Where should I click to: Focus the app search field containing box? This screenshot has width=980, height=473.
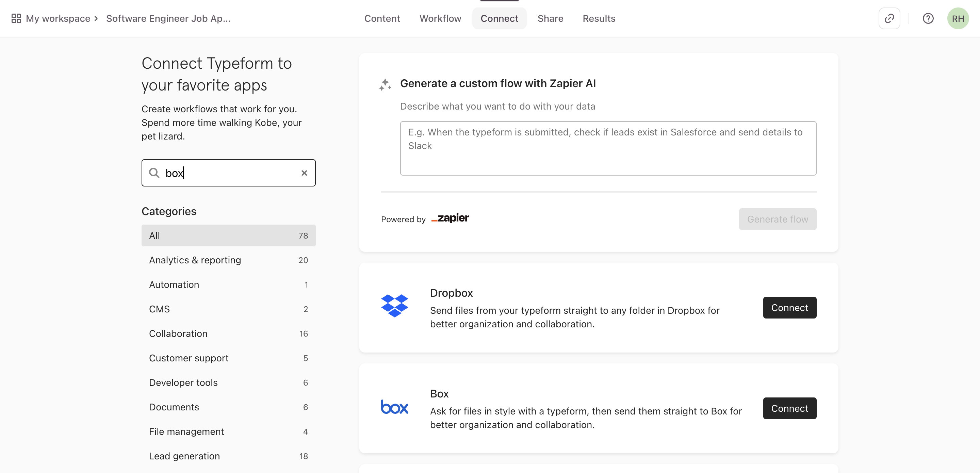pos(228,173)
